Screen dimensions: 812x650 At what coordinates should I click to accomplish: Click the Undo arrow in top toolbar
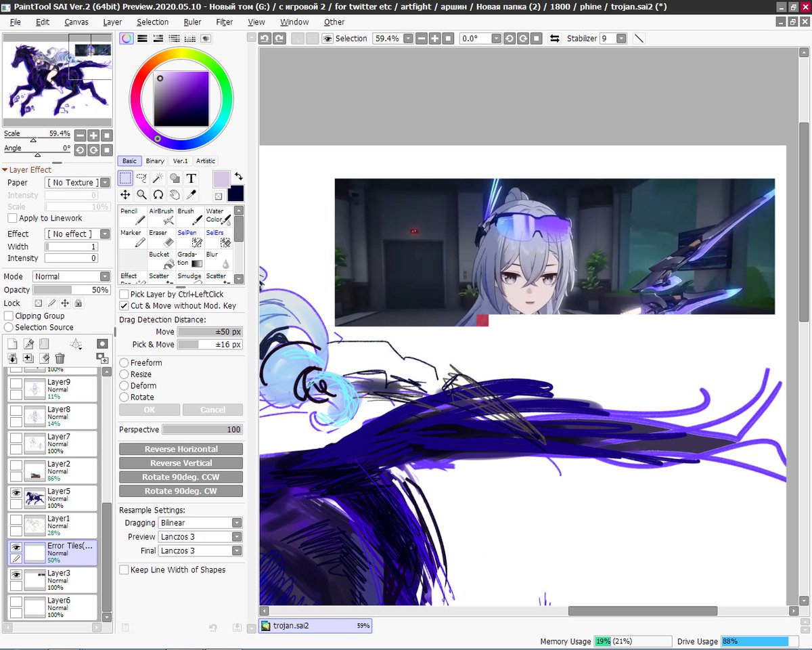[x=265, y=39]
